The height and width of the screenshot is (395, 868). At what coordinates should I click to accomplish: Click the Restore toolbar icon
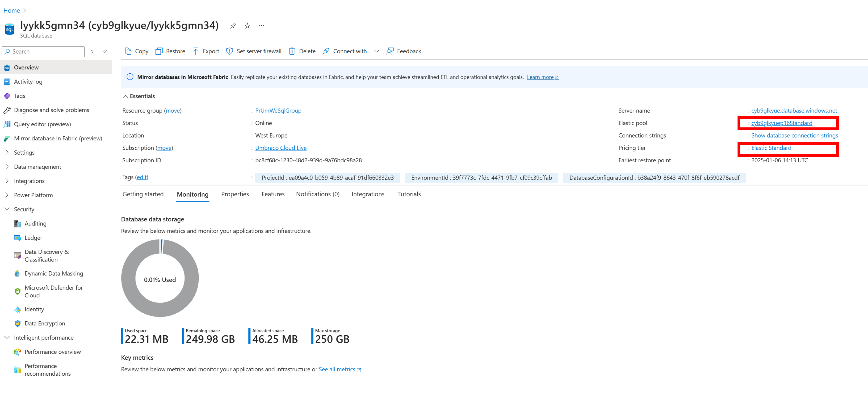click(159, 51)
